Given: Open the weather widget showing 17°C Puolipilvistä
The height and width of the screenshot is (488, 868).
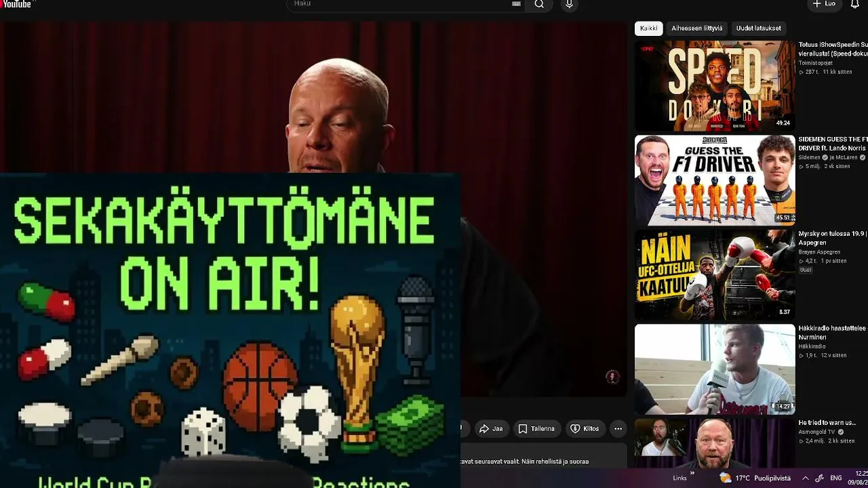Looking at the screenshot, I should coord(755,478).
